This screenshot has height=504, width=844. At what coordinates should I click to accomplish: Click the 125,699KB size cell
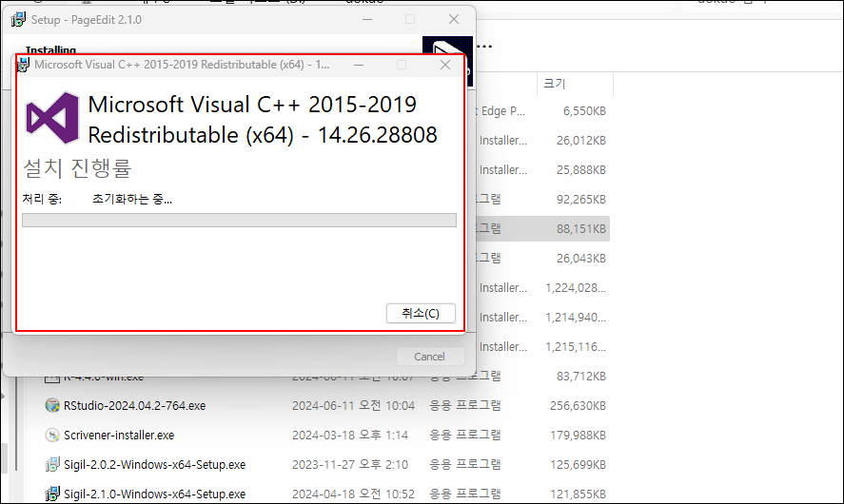coord(578,465)
